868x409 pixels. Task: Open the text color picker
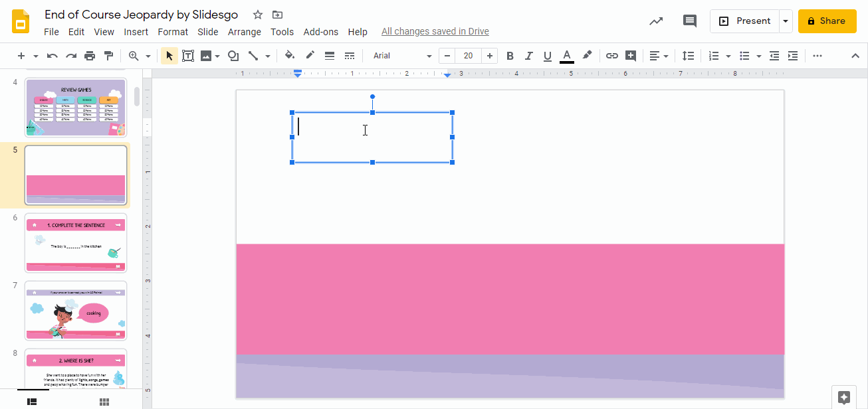click(x=566, y=55)
